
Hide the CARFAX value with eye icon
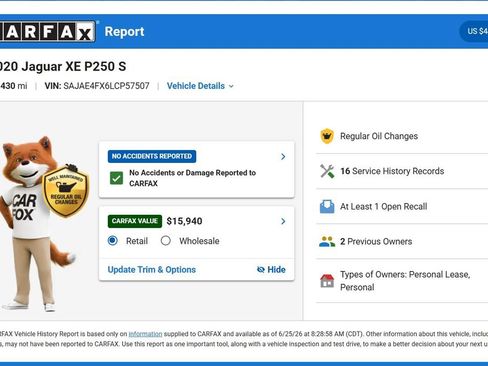(x=271, y=269)
